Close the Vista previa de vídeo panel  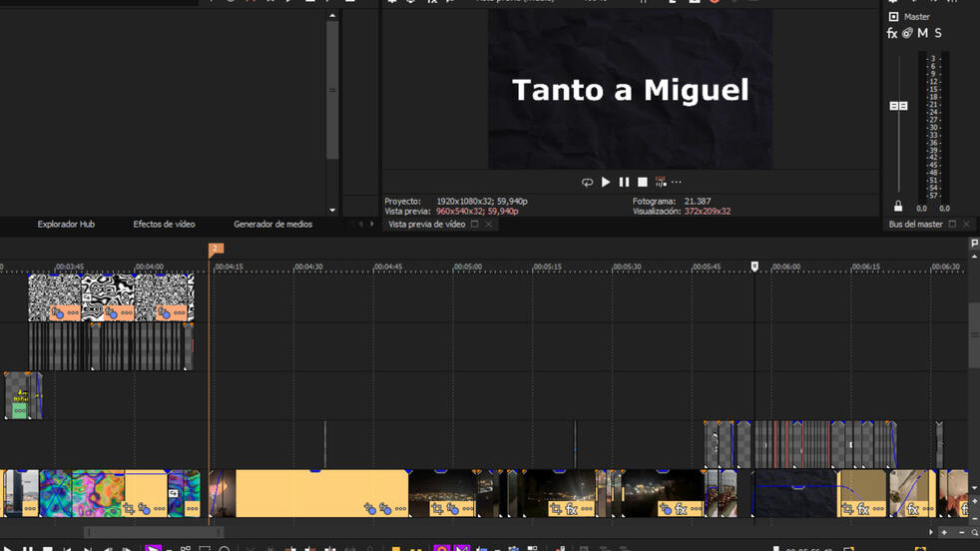[488, 225]
